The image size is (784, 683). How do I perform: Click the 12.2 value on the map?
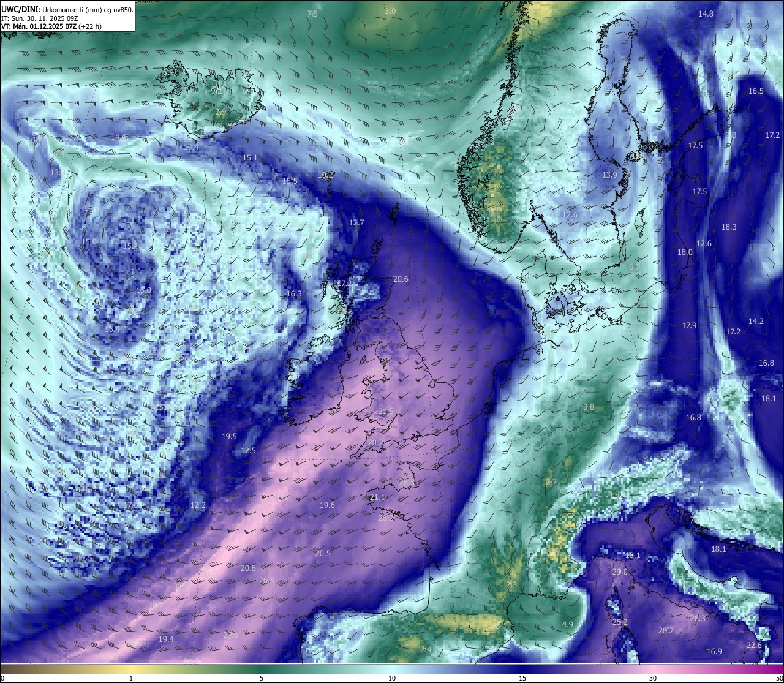coord(198,505)
